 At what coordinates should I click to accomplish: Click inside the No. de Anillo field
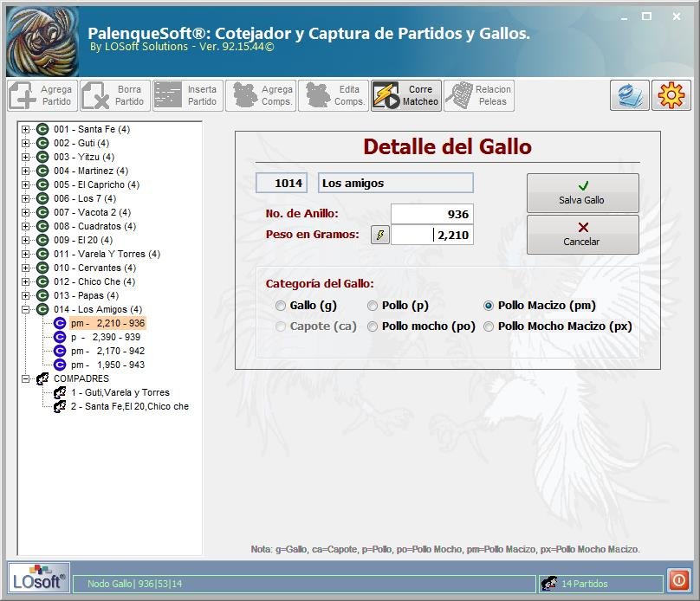(433, 214)
